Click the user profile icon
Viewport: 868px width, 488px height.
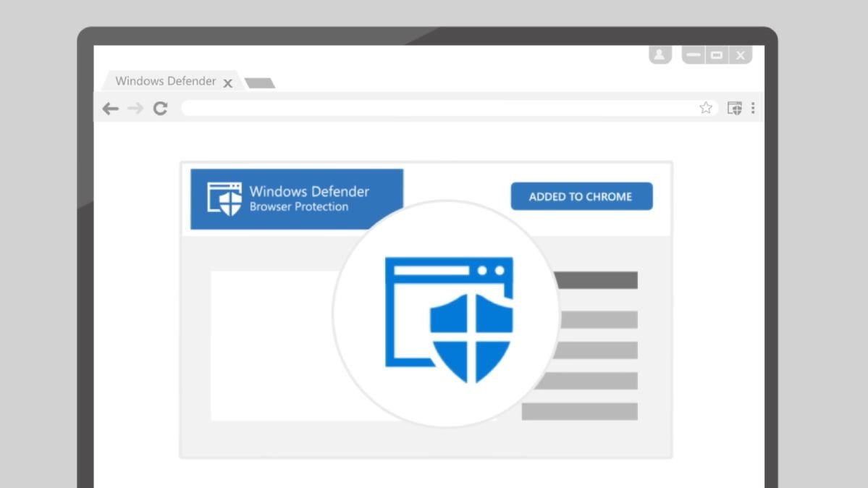pyautogui.click(x=660, y=55)
